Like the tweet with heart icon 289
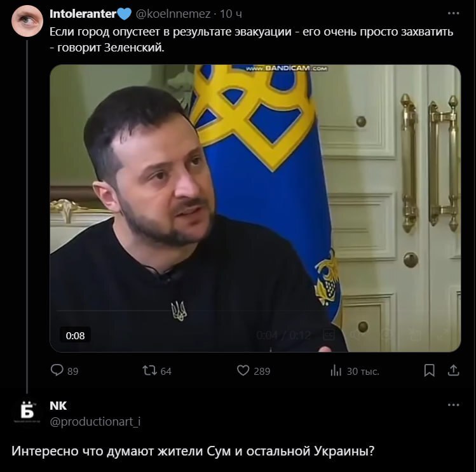476x472 pixels. (243, 370)
